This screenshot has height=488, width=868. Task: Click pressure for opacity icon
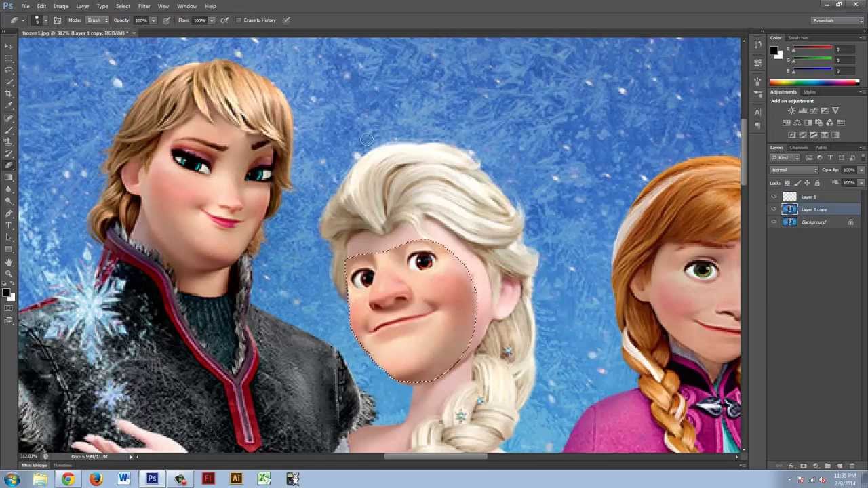(x=167, y=20)
